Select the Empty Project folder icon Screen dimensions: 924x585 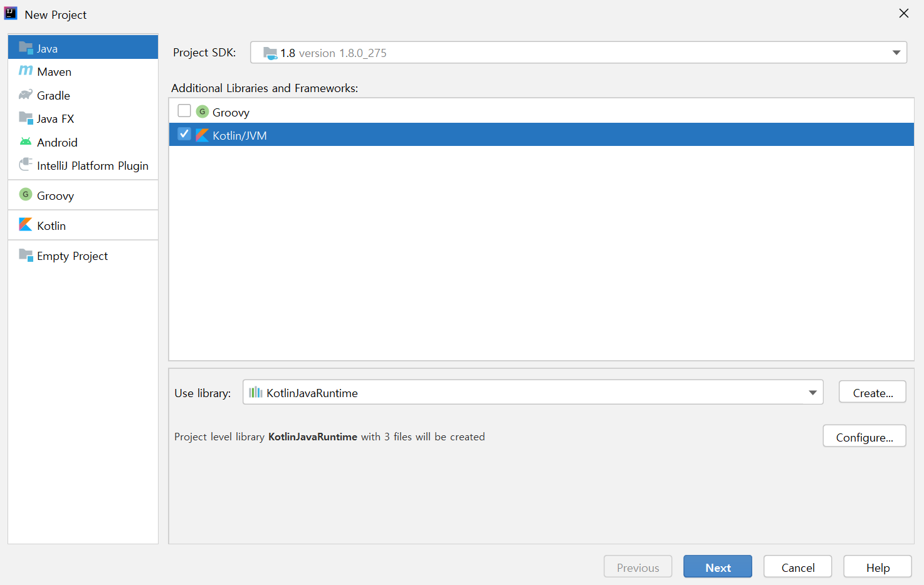(x=26, y=255)
